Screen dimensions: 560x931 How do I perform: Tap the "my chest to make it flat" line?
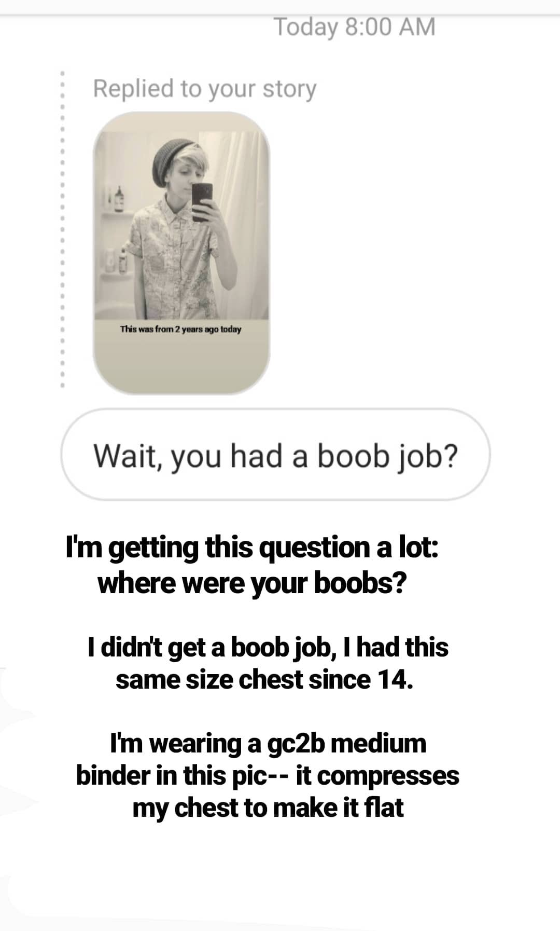pos(268,808)
